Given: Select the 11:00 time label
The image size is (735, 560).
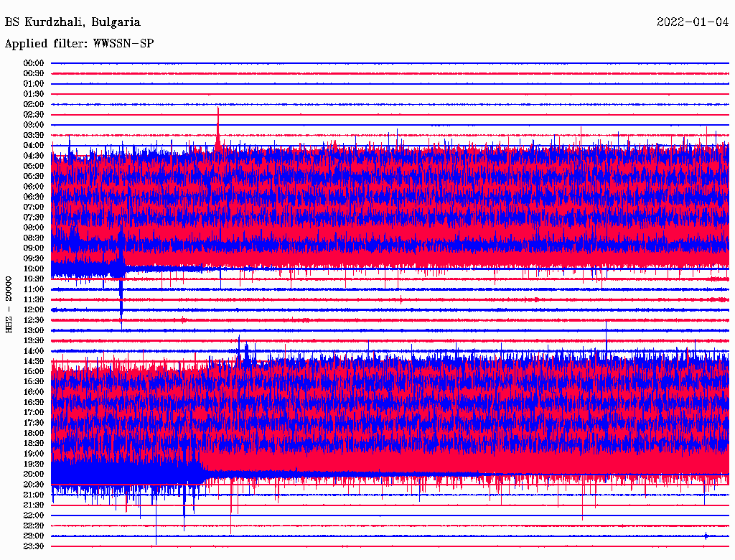Looking at the screenshot, I should tap(34, 289).
